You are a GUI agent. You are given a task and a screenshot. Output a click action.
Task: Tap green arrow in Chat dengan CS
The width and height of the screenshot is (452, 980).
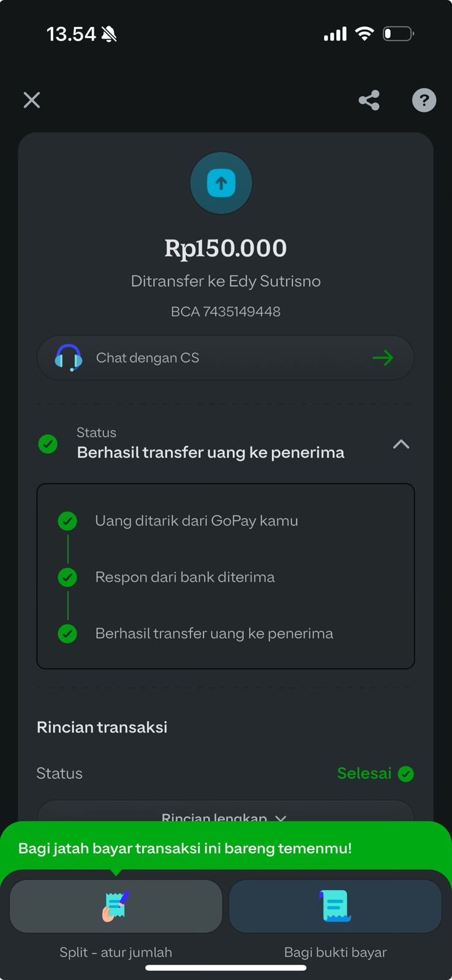[383, 358]
